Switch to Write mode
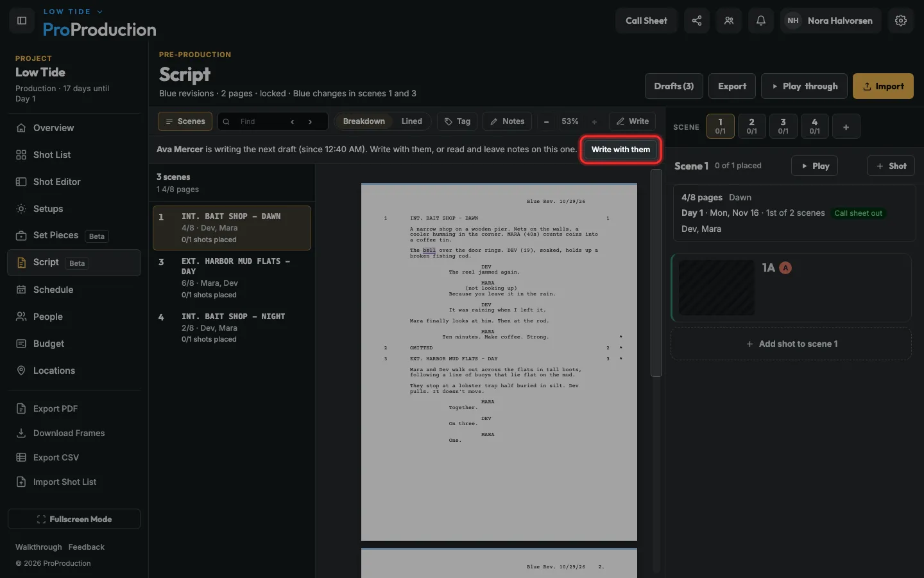924x578 pixels. click(633, 121)
